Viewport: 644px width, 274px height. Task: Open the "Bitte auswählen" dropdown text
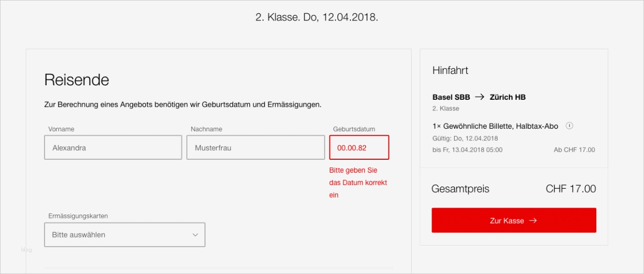[79, 235]
